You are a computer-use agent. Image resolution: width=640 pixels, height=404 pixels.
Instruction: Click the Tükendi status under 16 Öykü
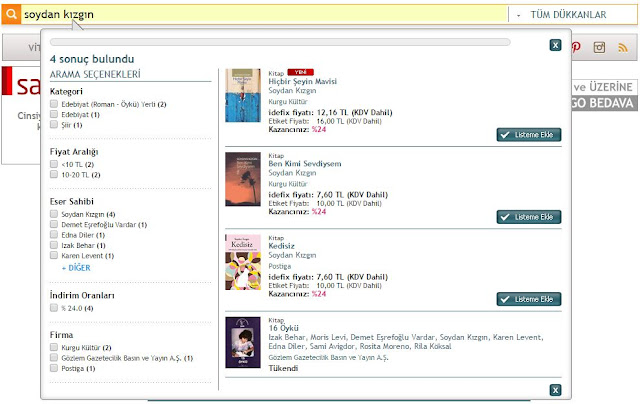pyautogui.click(x=283, y=368)
